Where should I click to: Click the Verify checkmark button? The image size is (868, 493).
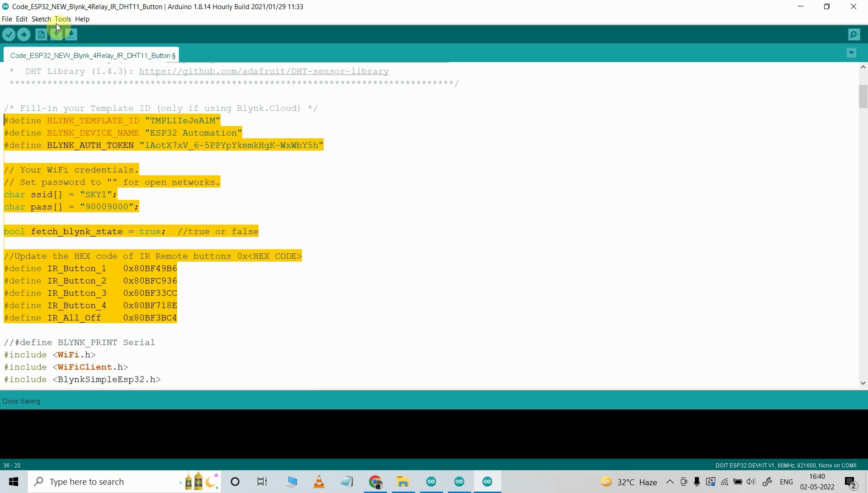tap(9, 34)
